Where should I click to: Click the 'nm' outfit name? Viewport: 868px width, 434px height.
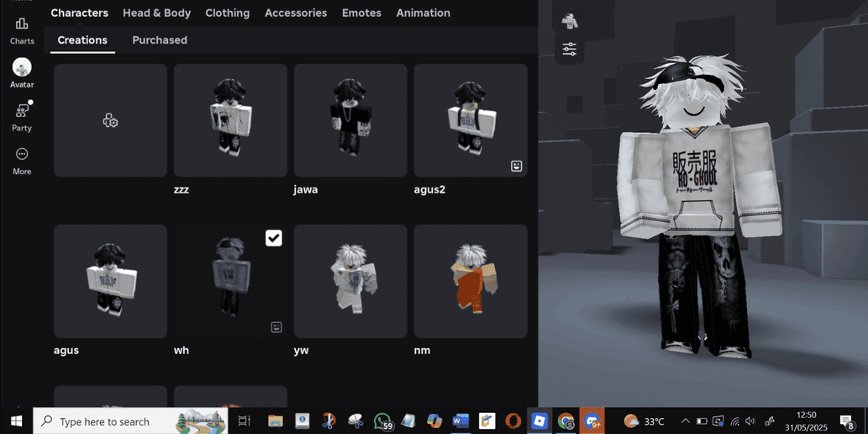422,350
